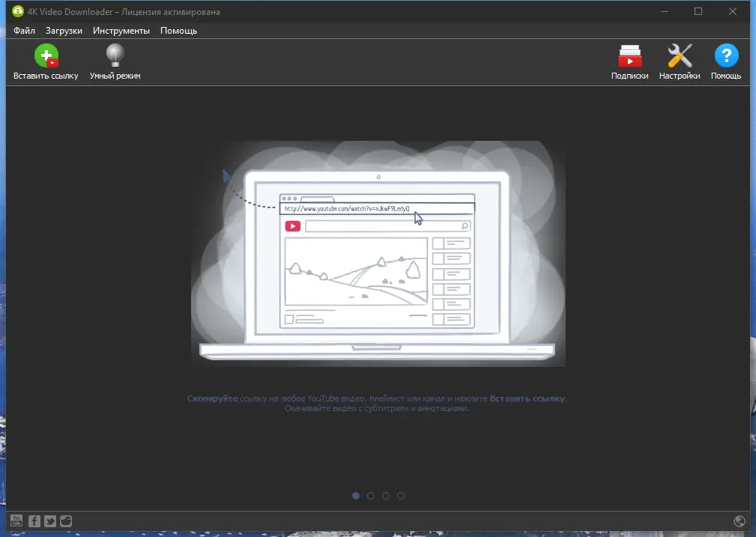The width and height of the screenshot is (756, 537).
Task: Open Подписки (Subscriptions) from the toolbar
Action: pyautogui.click(x=629, y=55)
